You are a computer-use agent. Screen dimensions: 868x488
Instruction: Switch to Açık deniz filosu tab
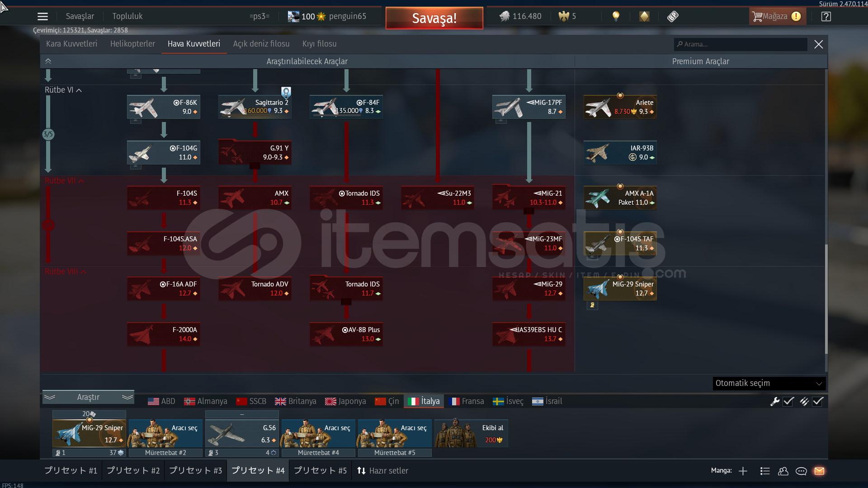coord(261,44)
